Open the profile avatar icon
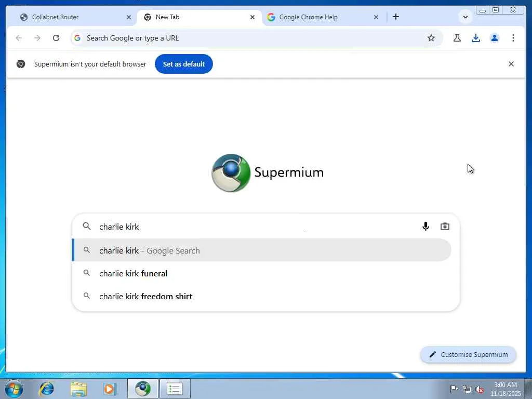 point(495,38)
